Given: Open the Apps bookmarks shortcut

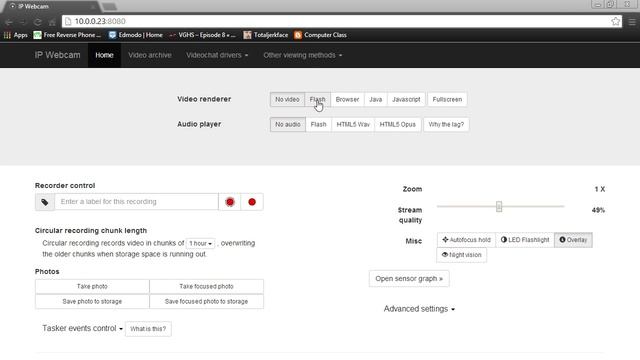Looking at the screenshot, I should point(16,35).
